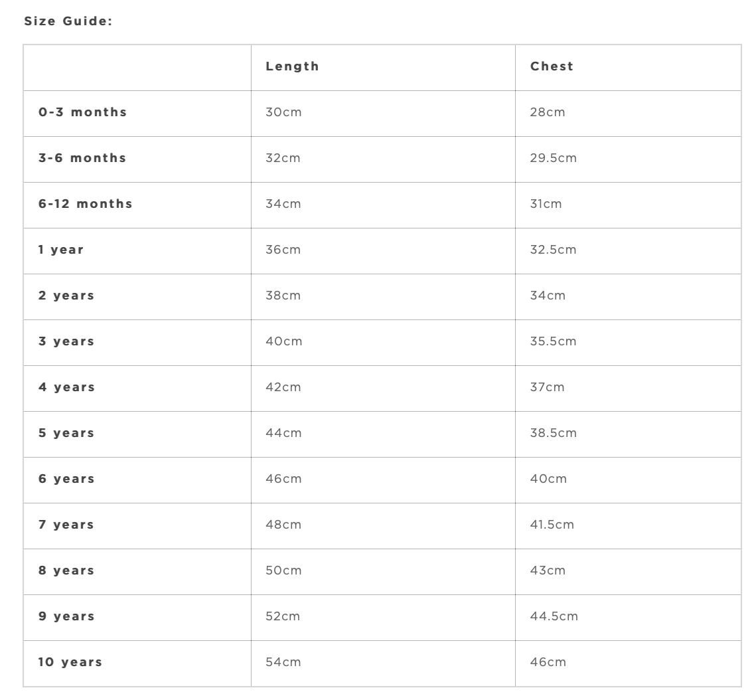Click the 54cm length cell
The image size is (754, 700).
(283, 662)
